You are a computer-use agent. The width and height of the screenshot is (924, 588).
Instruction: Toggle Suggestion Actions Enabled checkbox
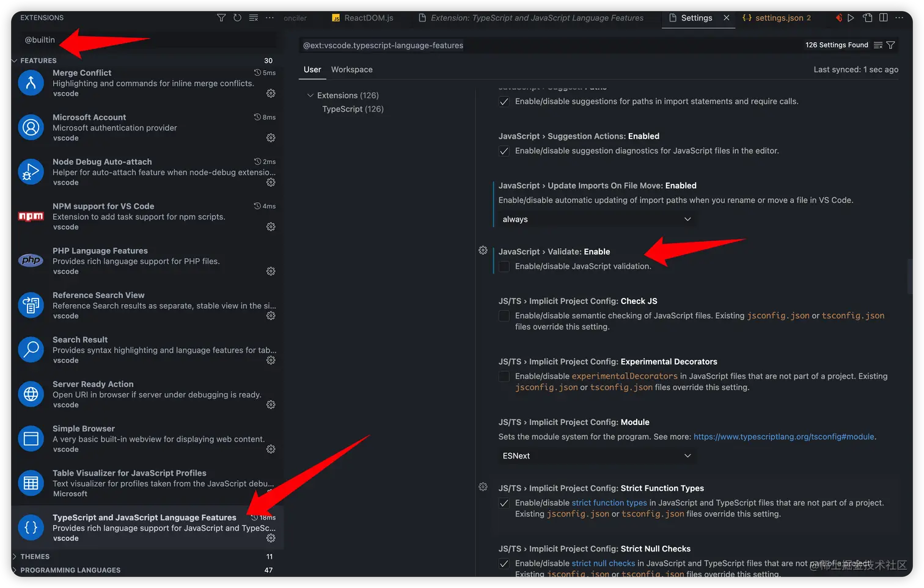[504, 151]
